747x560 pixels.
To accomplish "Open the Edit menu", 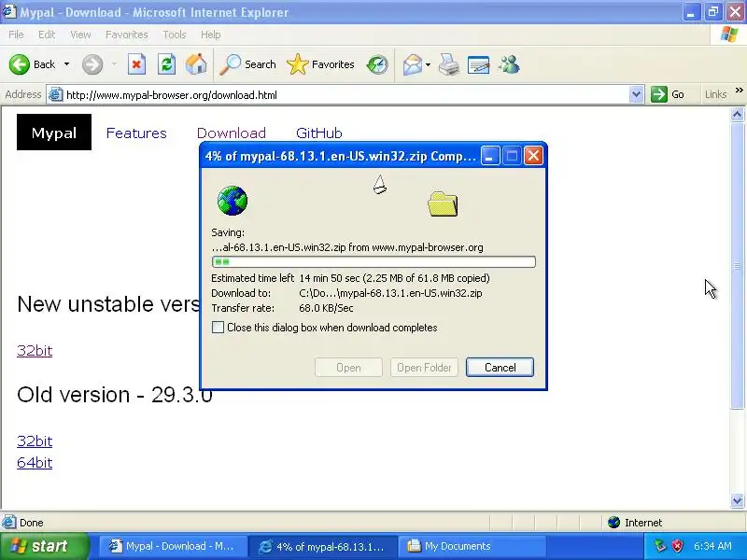I will (x=46, y=35).
